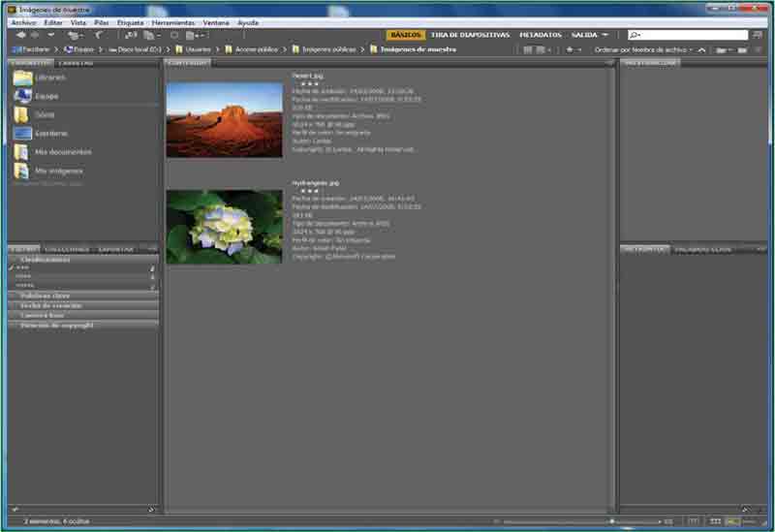Expand the 'Palabras clave' filter section

coord(46,296)
